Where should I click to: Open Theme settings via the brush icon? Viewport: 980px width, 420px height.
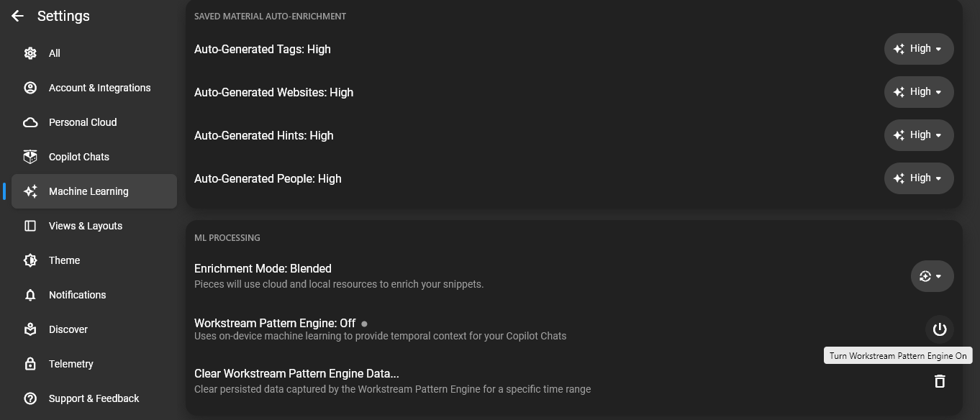(30, 260)
